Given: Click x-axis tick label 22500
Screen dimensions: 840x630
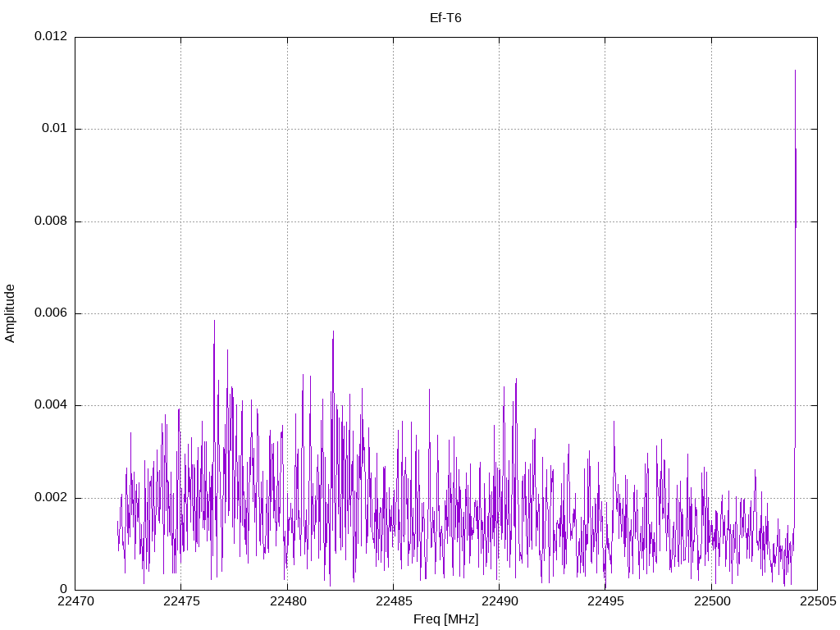Looking at the screenshot, I should (712, 601).
